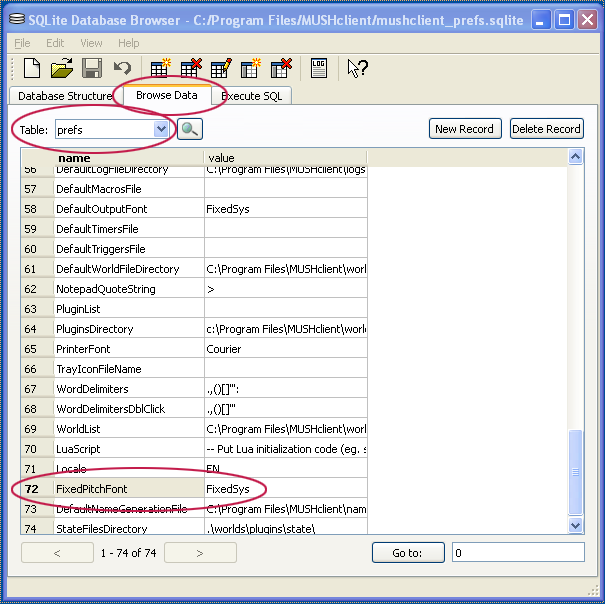Image resolution: width=605 pixels, height=604 pixels.
Task: Revert changes with the undo arrow icon
Action: [123, 68]
